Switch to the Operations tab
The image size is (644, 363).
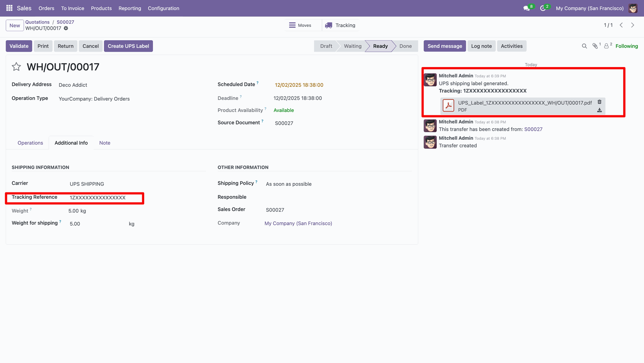(30, 143)
